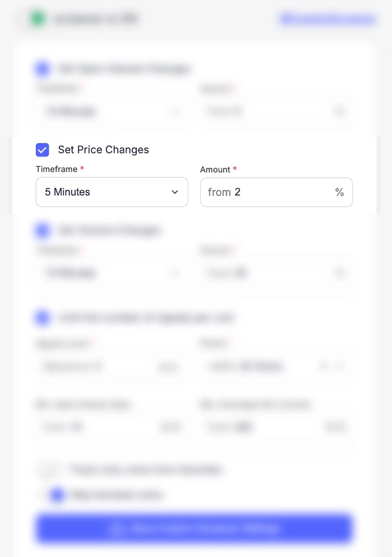Viewport: 392px width, 557px height.
Task: Open the Timeframe dropdown above the Price Changes section
Action: tap(112, 111)
